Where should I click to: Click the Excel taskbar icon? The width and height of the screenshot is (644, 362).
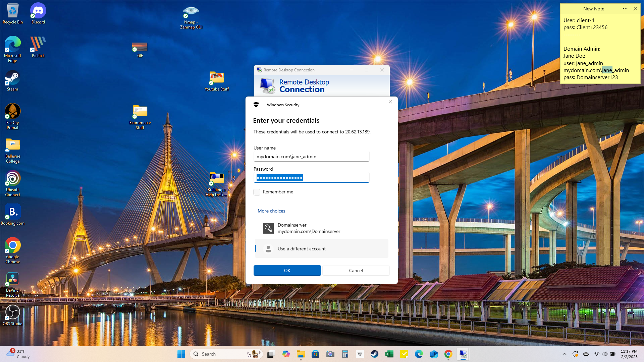tap(389, 354)
